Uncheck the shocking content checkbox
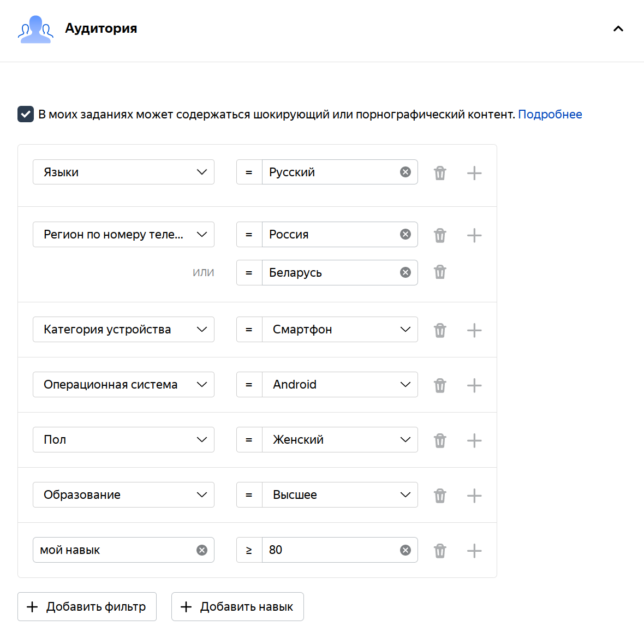 tap(26, 114)
